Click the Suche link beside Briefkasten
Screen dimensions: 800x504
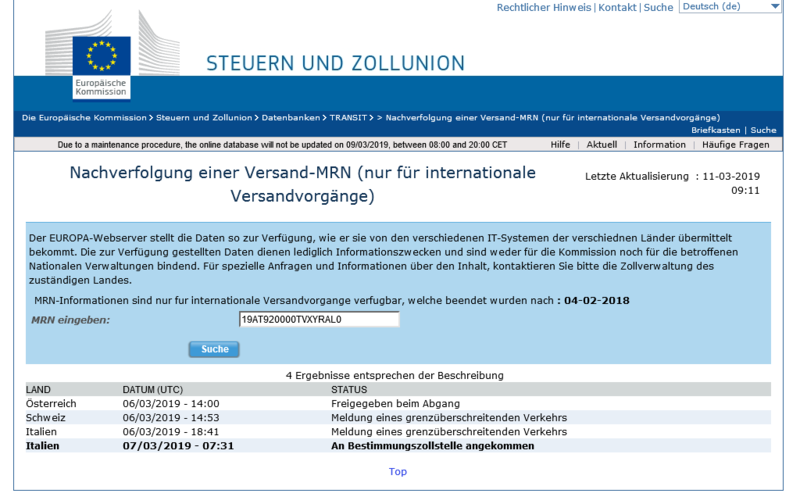coord(763,130)
